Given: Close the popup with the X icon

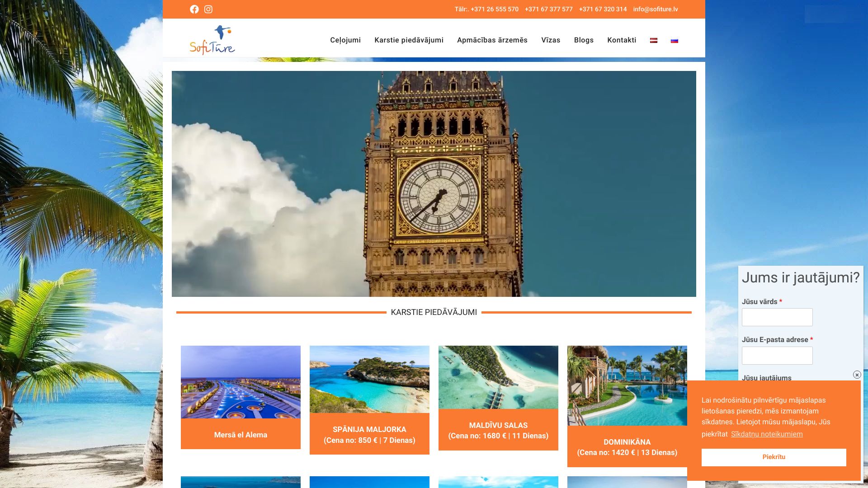Looking at the screenshot, I should [x=857, y=375].
